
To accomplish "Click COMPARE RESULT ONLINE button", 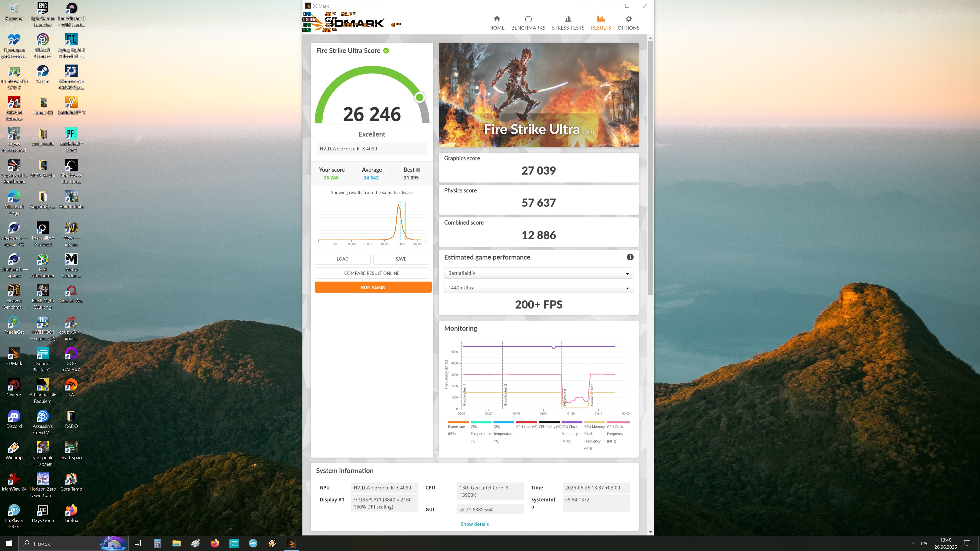I will tap(371, 273).
